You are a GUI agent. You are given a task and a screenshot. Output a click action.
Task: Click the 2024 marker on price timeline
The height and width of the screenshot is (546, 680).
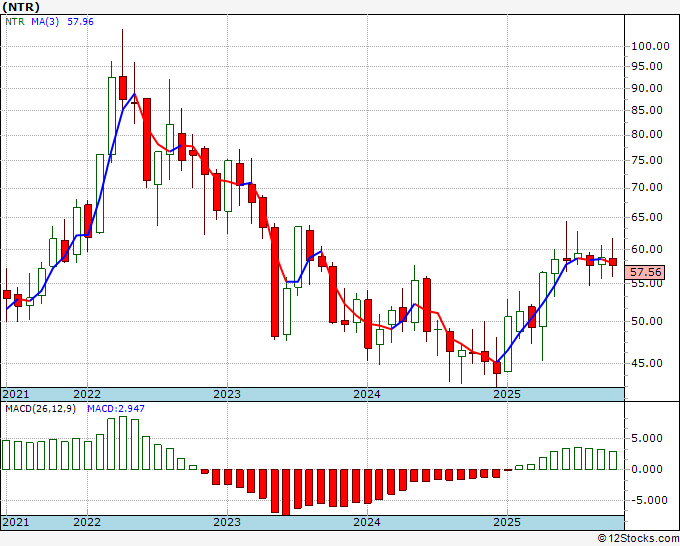point(367,394)
